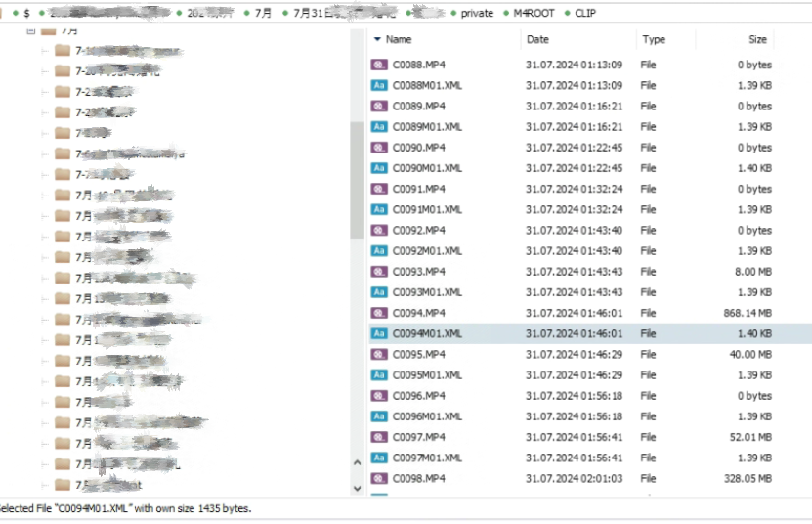Click the C0097M01.XML file icon
Screen dimensions: 812x524
tap(379, 458)
